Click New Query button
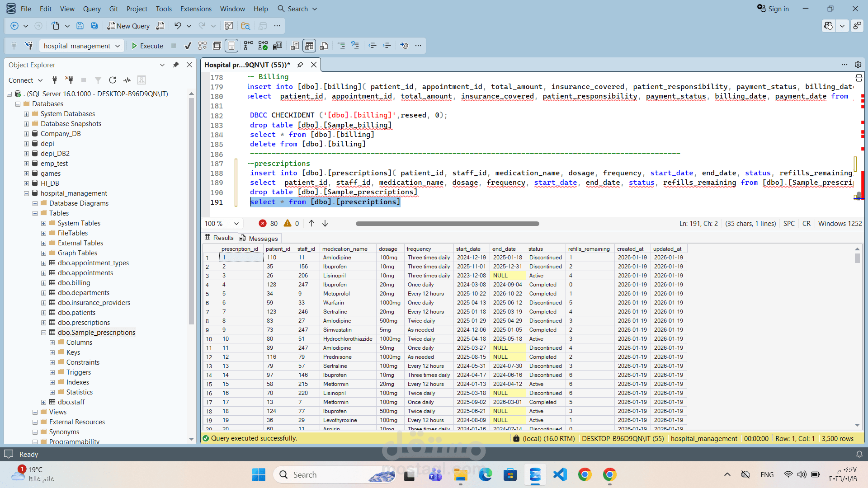Image resolution: width=868 pixels, height=488 pixels. pos(129,26)
